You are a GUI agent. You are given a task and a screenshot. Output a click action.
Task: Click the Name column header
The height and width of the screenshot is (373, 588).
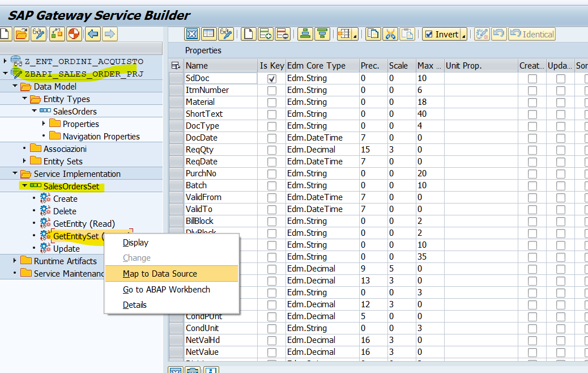(x=220, y=66)
